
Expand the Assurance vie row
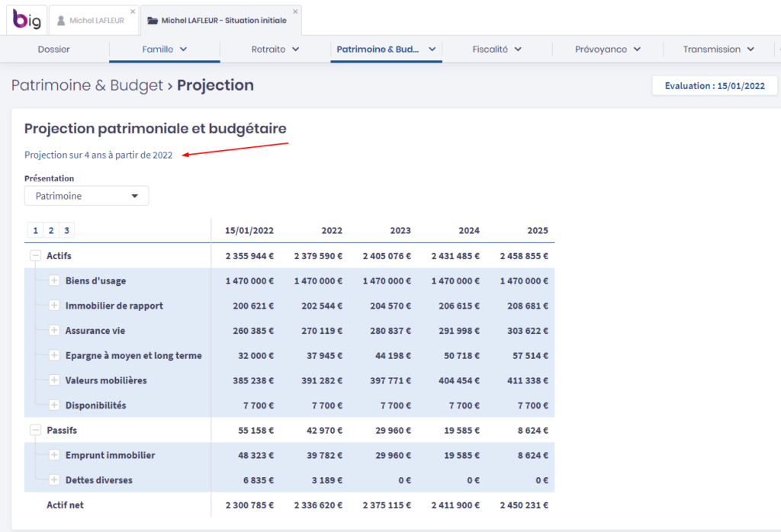[x=54, y=331]
